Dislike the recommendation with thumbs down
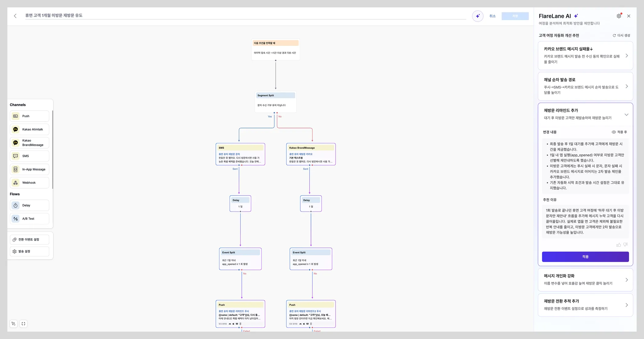The width and height of the screenshot is (644, 339). coord(626,245)
